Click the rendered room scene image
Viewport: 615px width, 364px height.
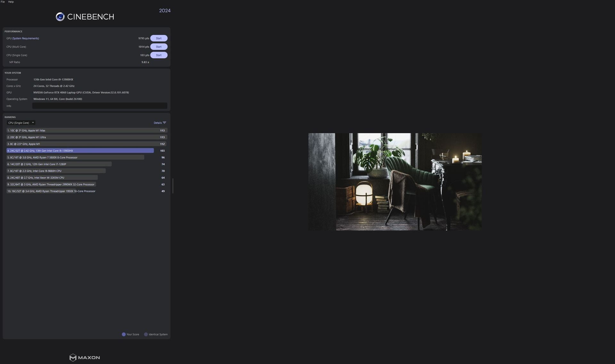coord(395,182)
